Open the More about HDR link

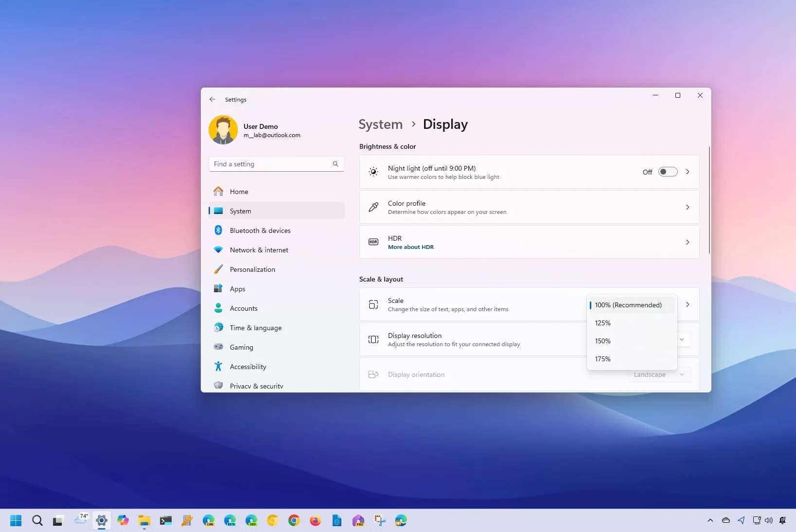click(x=411, y=247)
